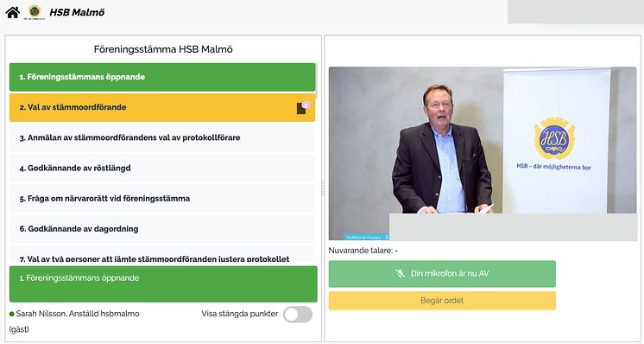The height and width of the screenshot is (344, 644).
Task: Click the panel divider handle
Action: (323, 188)
